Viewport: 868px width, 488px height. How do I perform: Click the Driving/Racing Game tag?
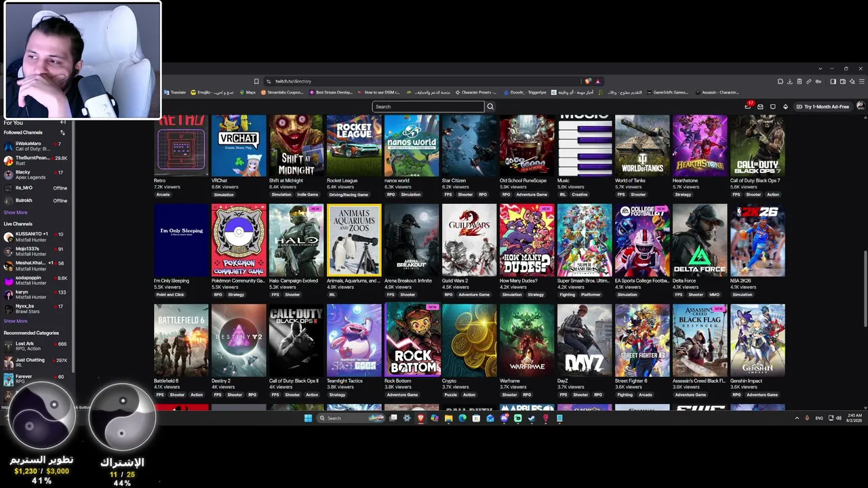pos(349,195)
